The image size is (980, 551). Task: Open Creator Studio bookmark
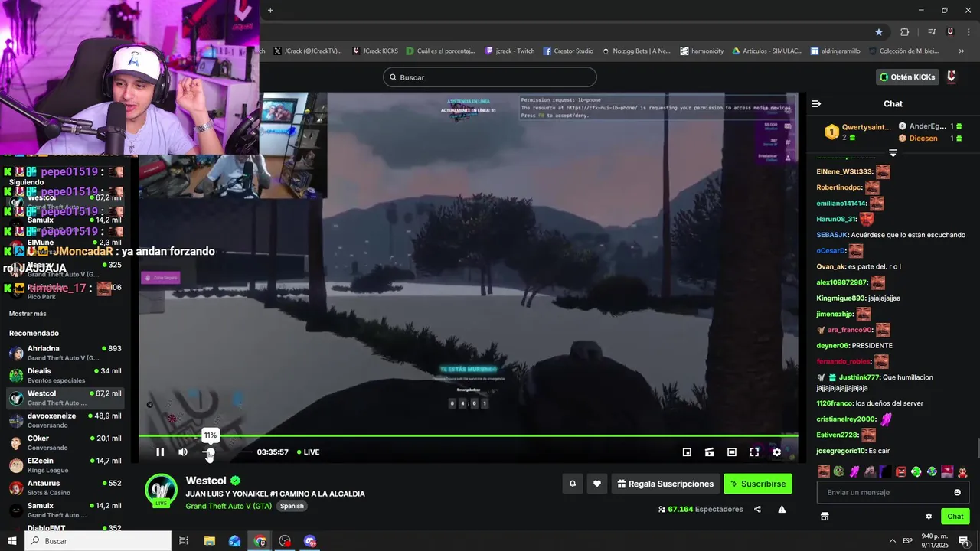[568, 51]
